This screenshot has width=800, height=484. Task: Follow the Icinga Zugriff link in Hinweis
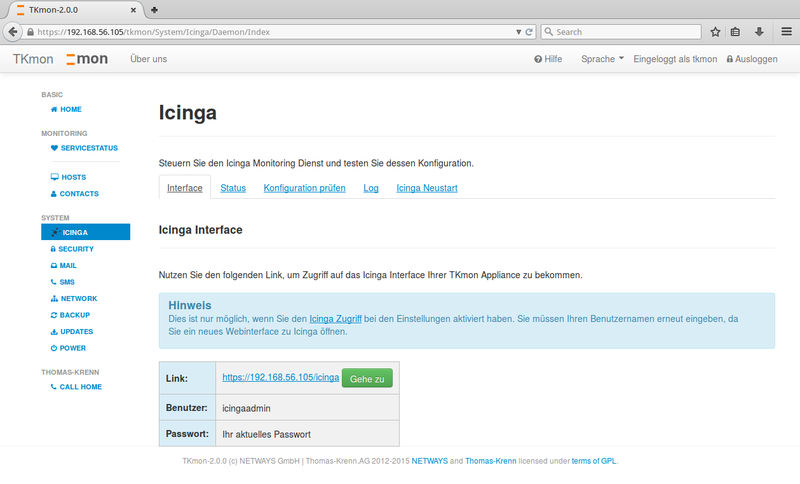[x=335, y=319]
